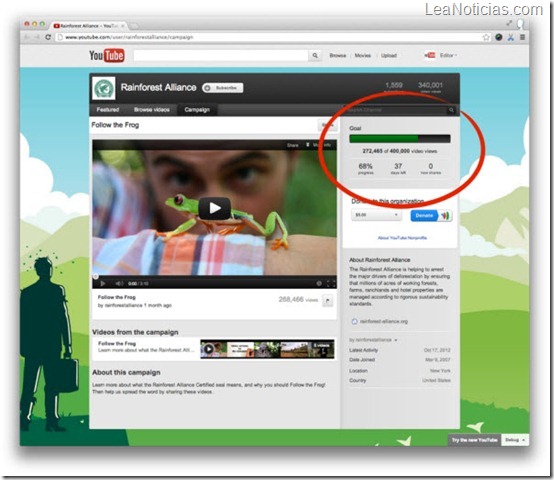Click the Rainforest Alliance channel title
This screenshot has height=480, width=554.
coord(158,87)
